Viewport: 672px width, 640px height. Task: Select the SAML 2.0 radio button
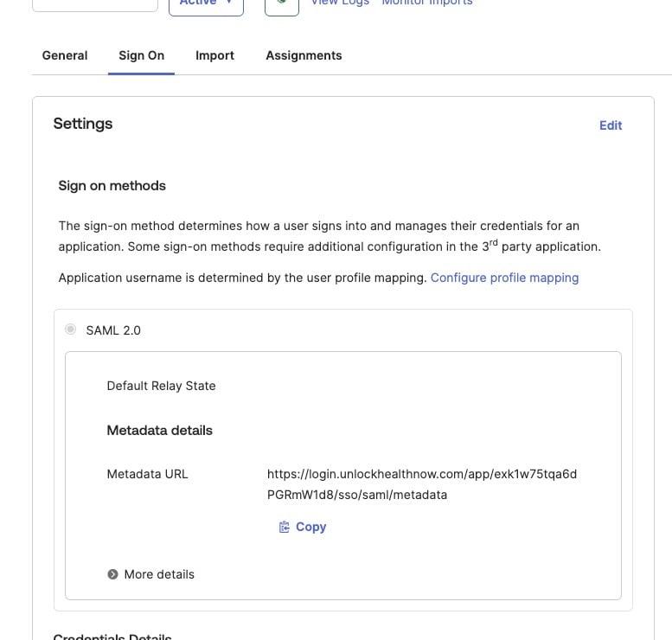[70, 330]
